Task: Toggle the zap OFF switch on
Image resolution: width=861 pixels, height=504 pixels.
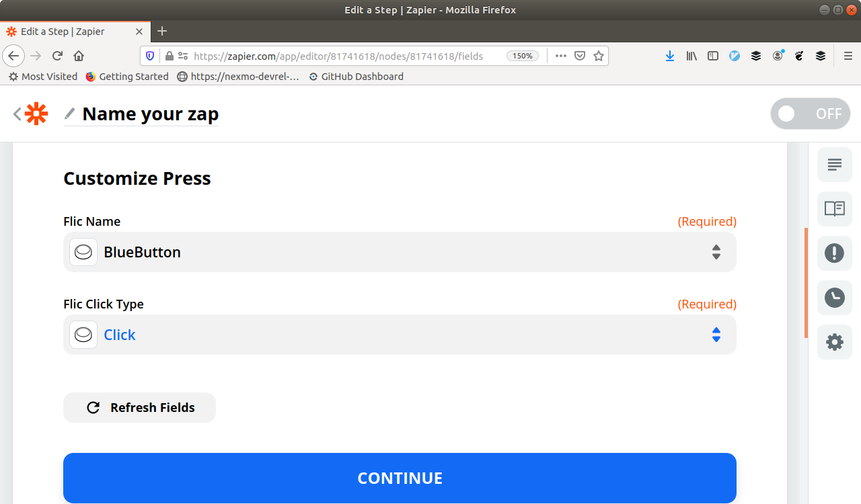Action: [x=811, y=114]
